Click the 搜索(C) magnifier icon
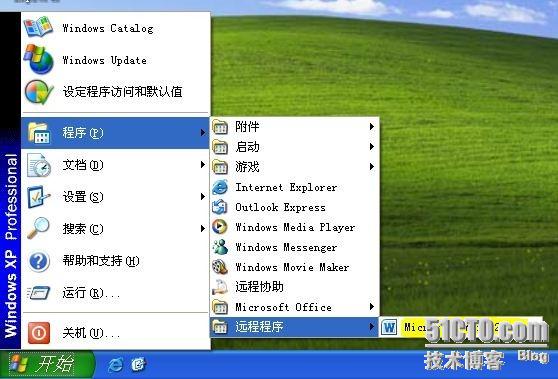 38,228
